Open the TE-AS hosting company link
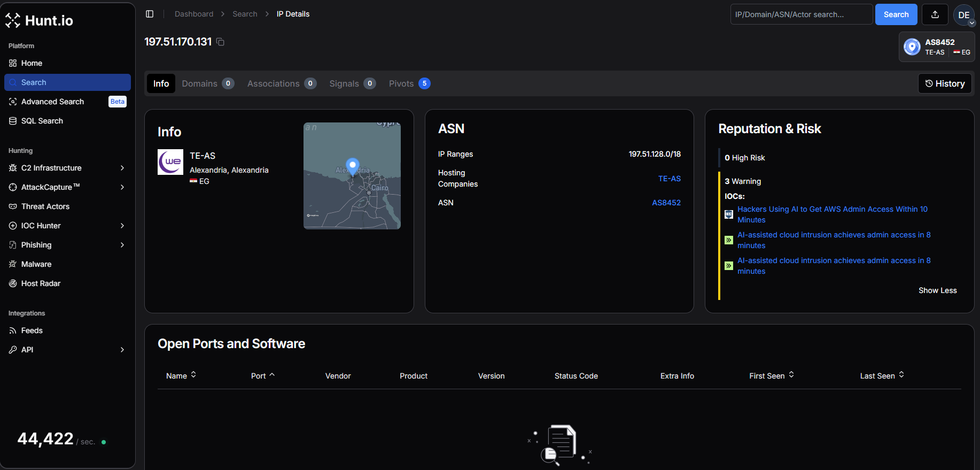This screenshot has width=980, height=470. click(670, 179)
